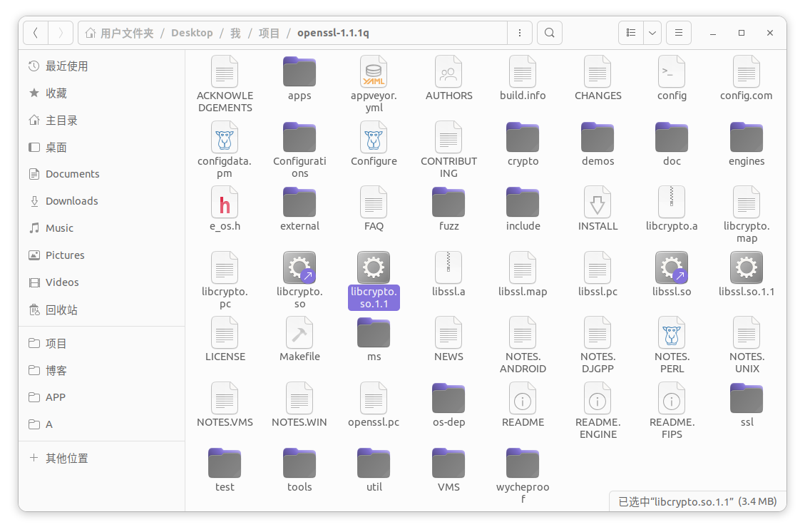Select the libcrypto.so symlink icon

point(299,267)
